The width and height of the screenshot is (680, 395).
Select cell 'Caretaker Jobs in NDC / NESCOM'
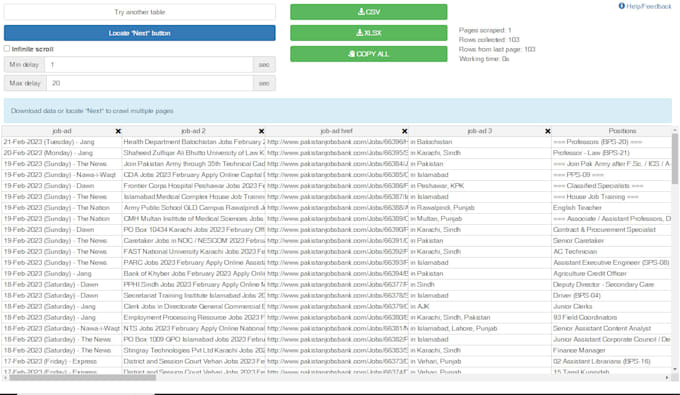(x=194, y=241)
